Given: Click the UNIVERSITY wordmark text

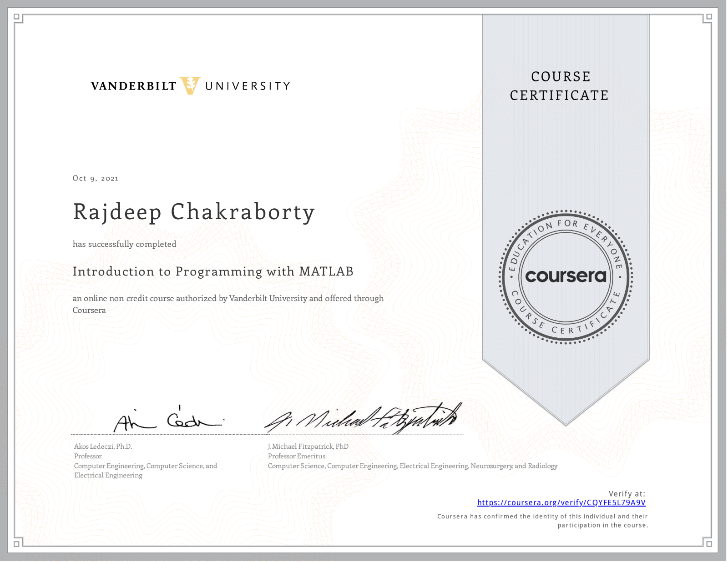Looking at the screenshot, I should pyautogui.click(x=248, y=86).
